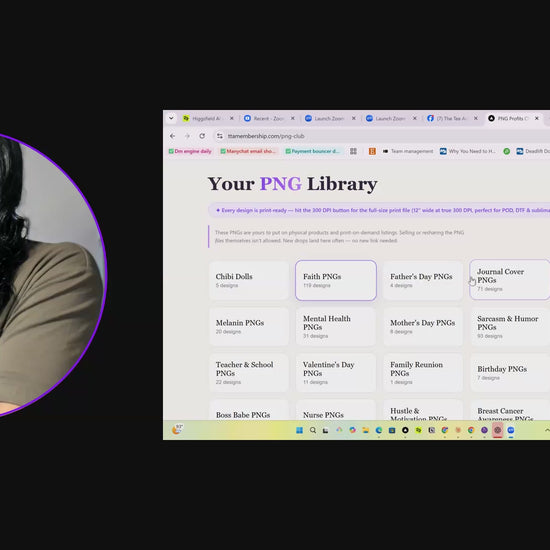The height and width of the screenshot is (550, 550).
Task: Close the Facebook The Tee tab
Action: 476,119
